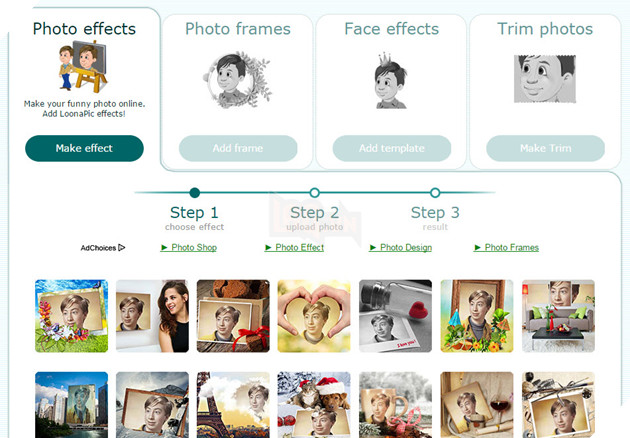Select the Step 3 result marker
Screen dimensions: 630x438
pyautogui.click(x=435, y=193)
